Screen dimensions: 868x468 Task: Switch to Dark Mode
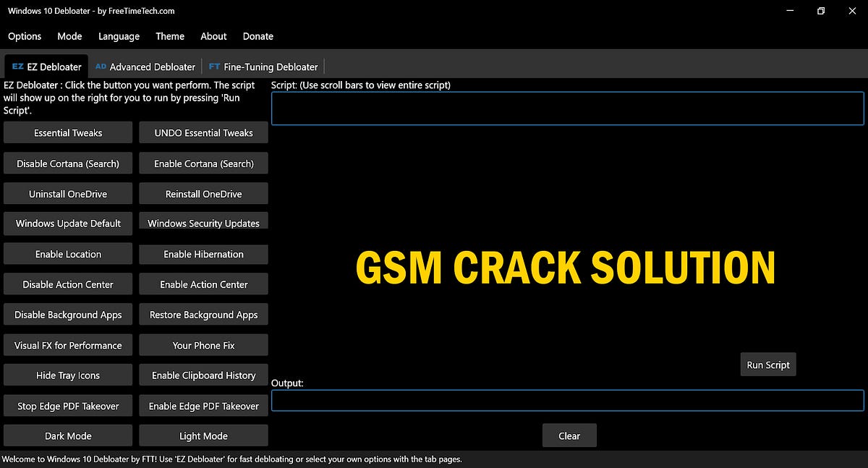68,435
